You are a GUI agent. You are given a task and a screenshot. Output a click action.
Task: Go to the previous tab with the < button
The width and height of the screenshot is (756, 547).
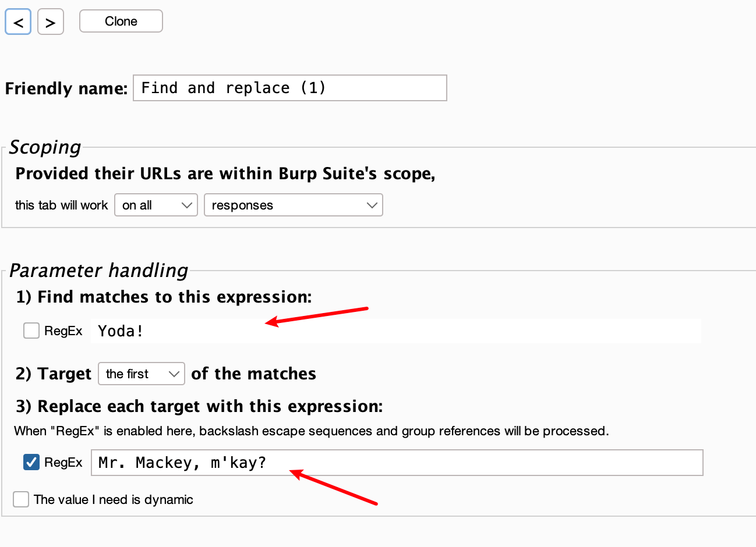[18, 22]
